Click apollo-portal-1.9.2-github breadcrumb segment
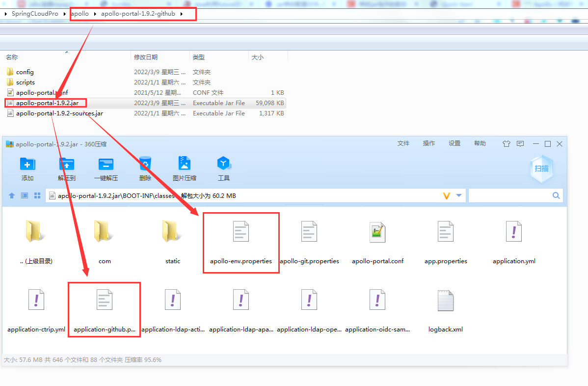 pyautogui.click(x=138, y=13)
